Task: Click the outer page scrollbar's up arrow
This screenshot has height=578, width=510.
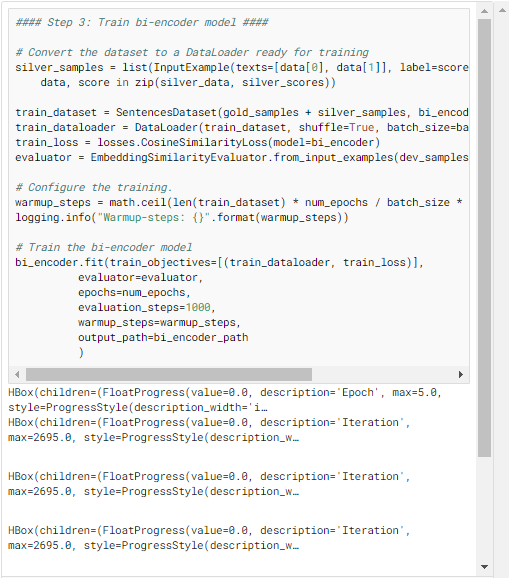Action: pyautogui.click(x=502, y=11)
